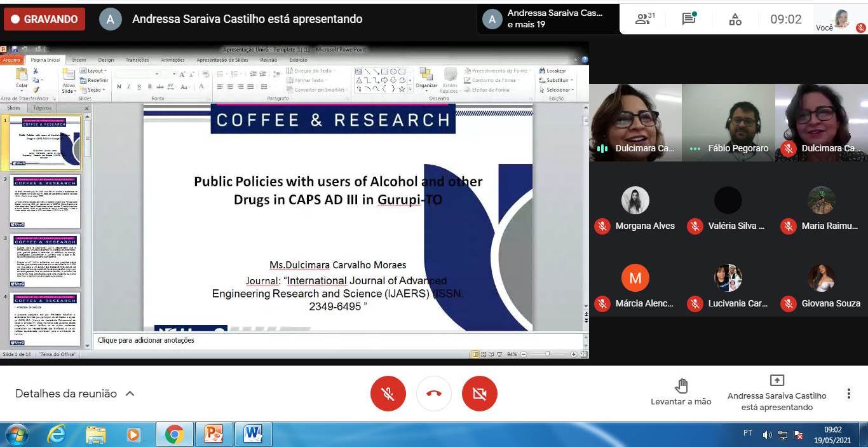Leave the call with the hang-up button
Screen dimensions: 868x447
(x=434, y=394)
